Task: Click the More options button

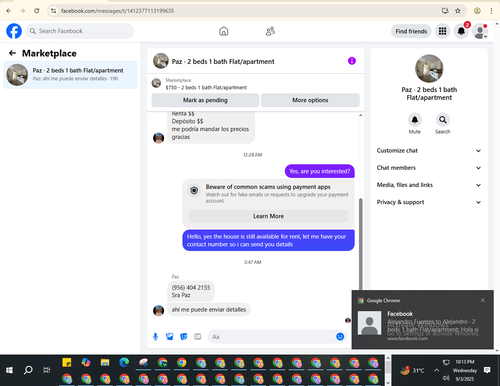Action: tap(310, 100)
